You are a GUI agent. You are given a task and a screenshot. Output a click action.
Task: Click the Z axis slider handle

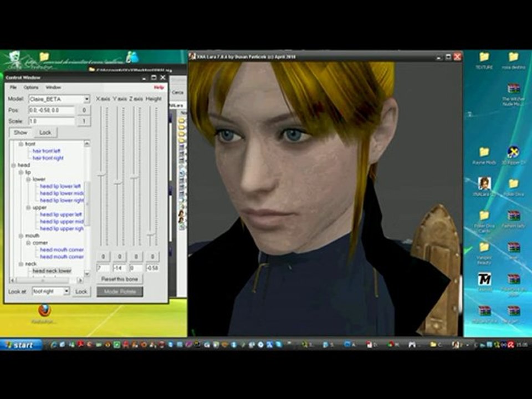coord(134,177)
